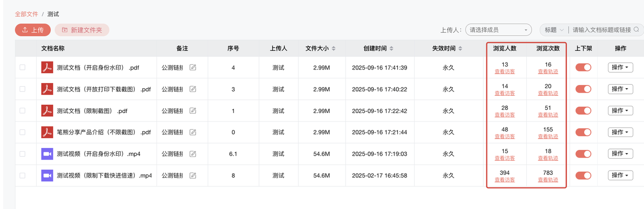Click edit note icon for 测试文档（限制截图）
This screenshot has height=209, width=644.
[x=193, y=111]
